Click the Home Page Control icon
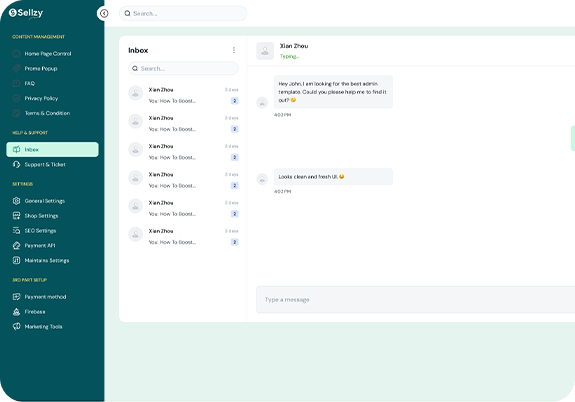The width and height of the screenshot is (575, 402). pos(17,54)
